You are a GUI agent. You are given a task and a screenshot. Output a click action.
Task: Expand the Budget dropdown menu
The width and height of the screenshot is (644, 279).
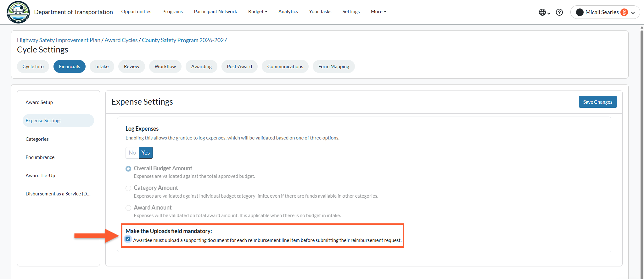tap(258, 12)
